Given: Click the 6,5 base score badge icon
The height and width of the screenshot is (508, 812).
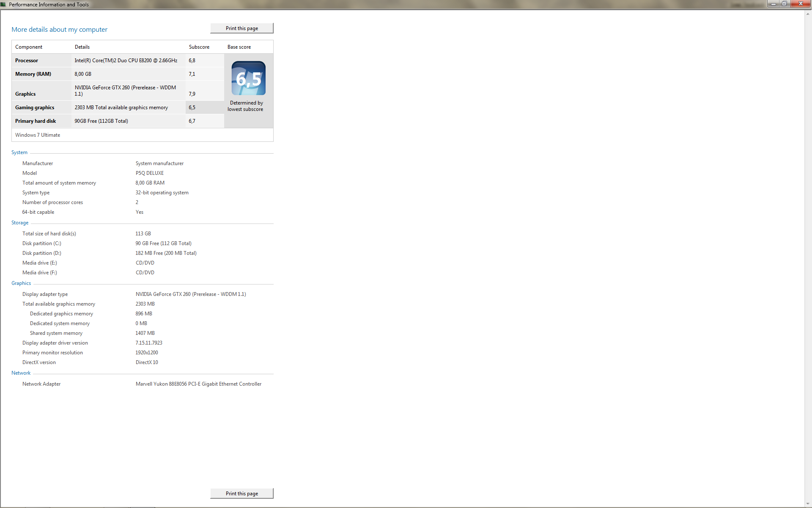Looking at the screenshot, I should (248, 78).
